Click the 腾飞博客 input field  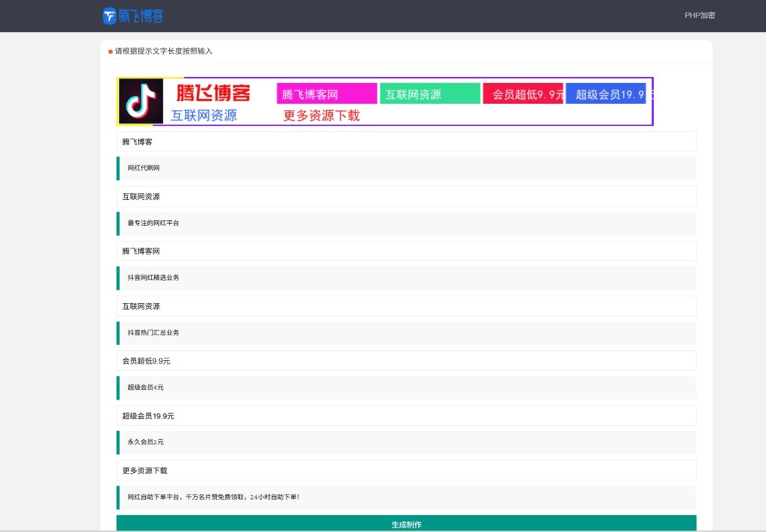click(x=406, y=141)
